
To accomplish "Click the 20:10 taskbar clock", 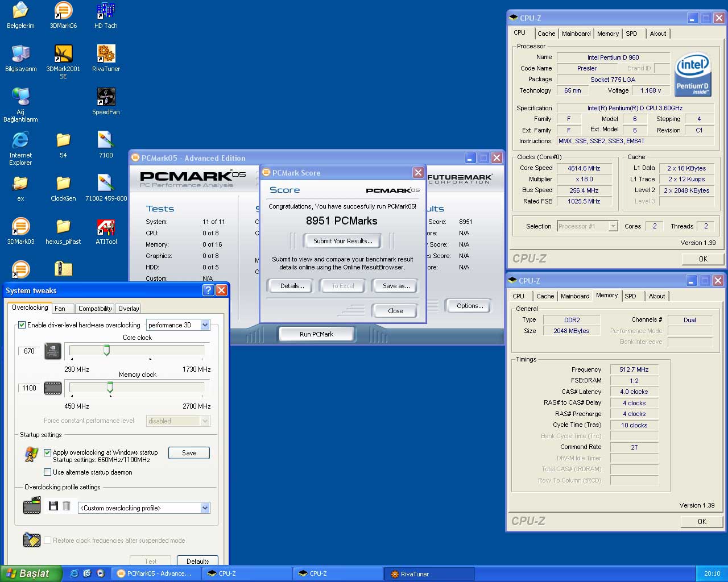I will 712,573.
